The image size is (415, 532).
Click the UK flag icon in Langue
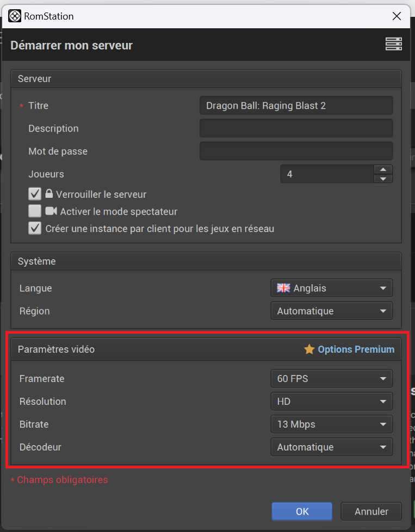283,288
